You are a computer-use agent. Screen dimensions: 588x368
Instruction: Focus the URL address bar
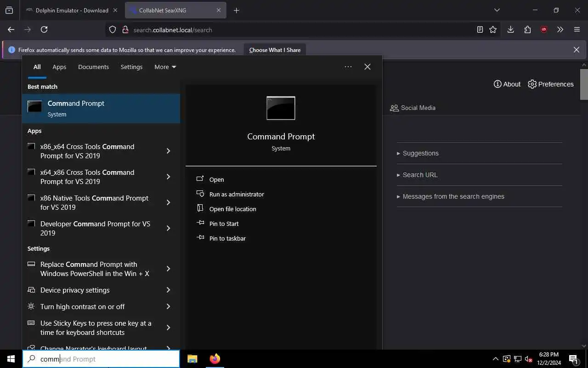303,29
